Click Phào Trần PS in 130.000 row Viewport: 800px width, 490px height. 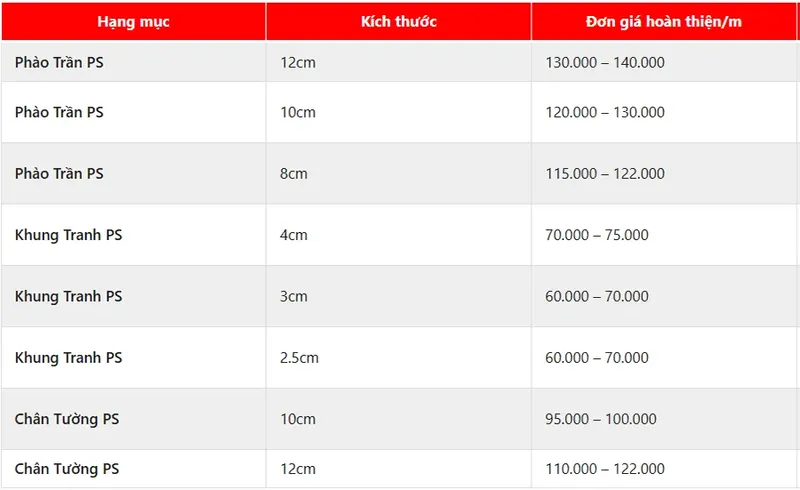click(x=59, y=62)
